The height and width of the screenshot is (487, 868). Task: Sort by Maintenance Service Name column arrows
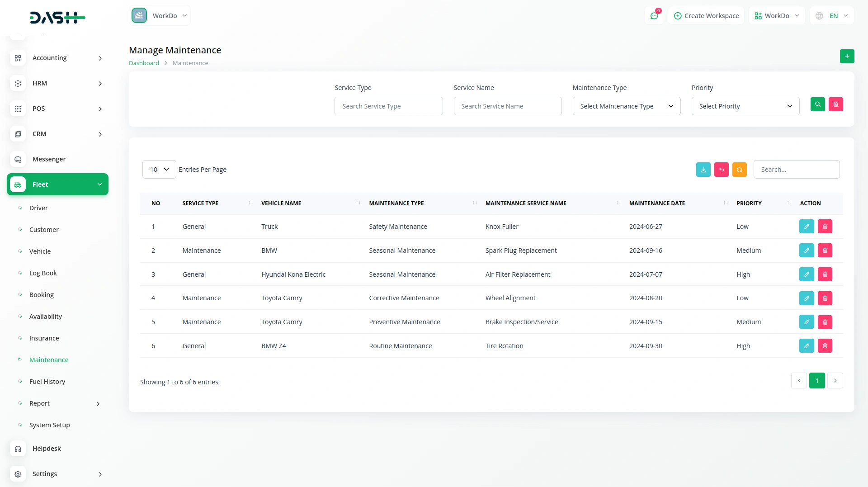618,203
